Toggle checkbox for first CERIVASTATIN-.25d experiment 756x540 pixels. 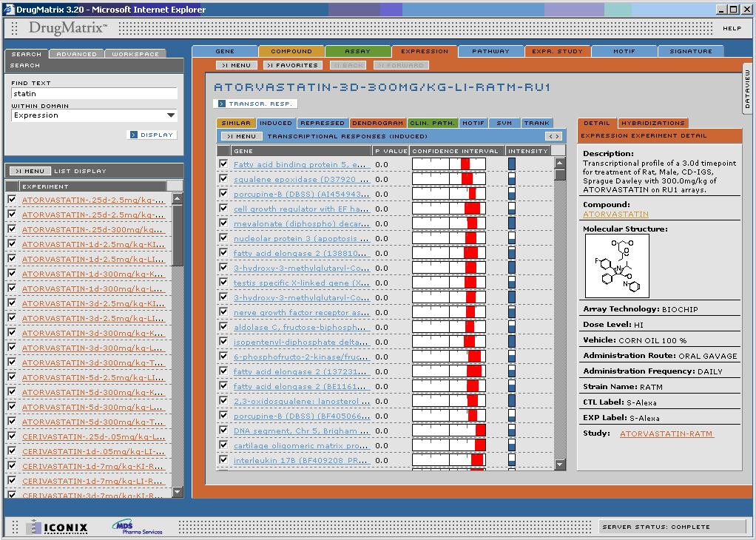coord(12,436)
